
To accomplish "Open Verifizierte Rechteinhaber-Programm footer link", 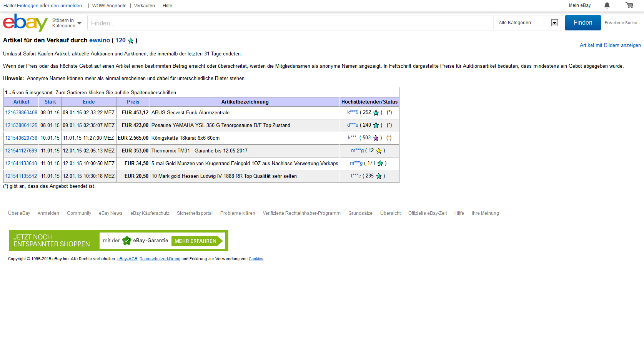I will coord(302,213).
